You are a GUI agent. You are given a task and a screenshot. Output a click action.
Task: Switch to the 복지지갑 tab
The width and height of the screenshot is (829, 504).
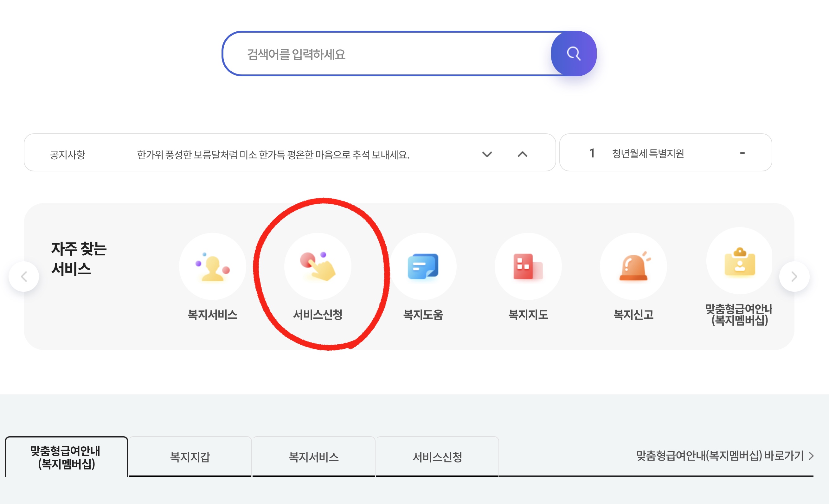point(190,456)
